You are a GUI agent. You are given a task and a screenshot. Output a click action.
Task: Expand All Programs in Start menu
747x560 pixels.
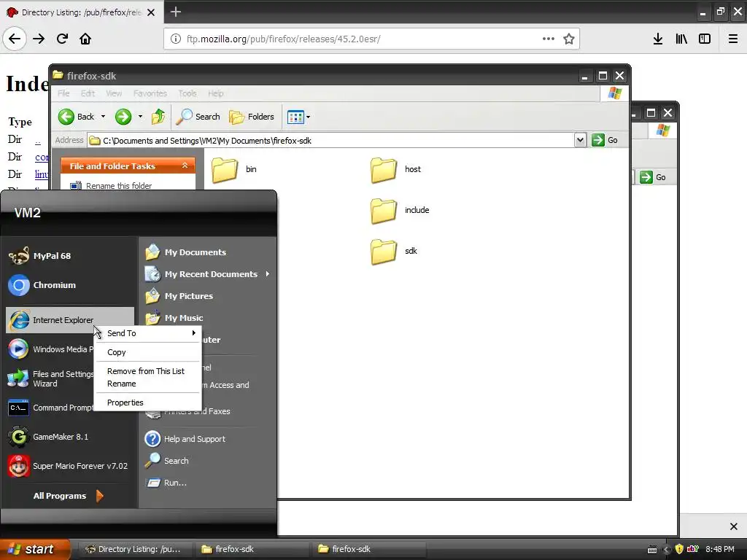[x=68, y=496]
